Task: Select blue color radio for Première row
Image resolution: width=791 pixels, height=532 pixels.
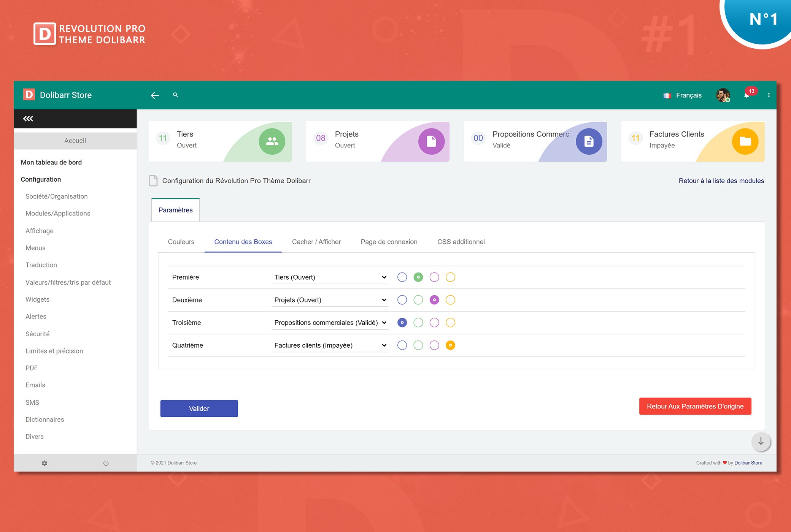Action: coord(402,277)
